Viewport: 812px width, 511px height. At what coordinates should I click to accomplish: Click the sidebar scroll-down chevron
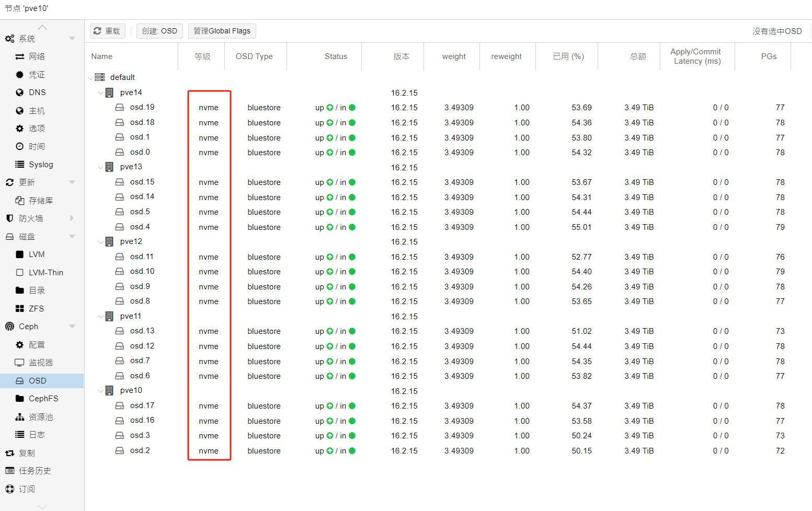[x=42, y=506]
